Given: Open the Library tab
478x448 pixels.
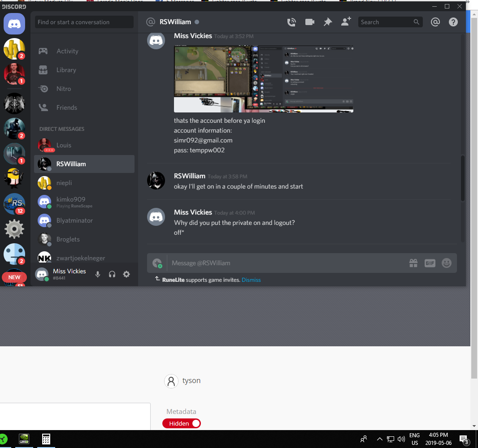Looking at the screenshot, I should point(84,70).
